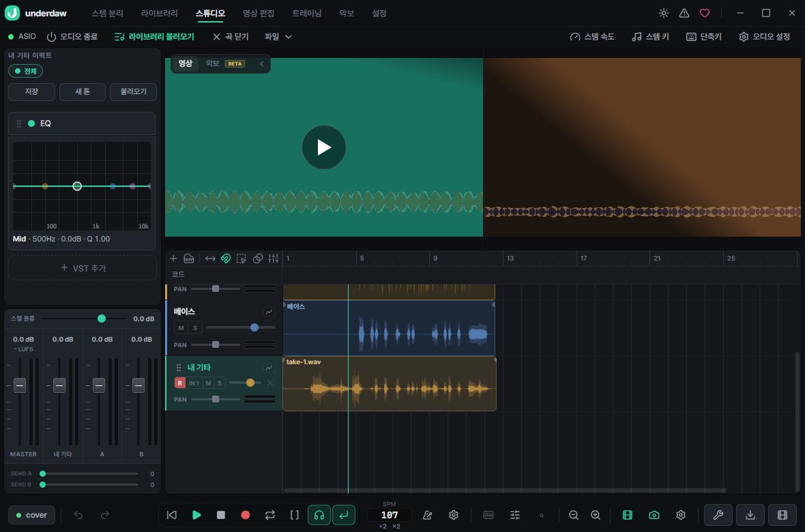Screen dimensions: 805x532
Task: Zoom out the timeline with the minus magnifier
Action: 574,515
